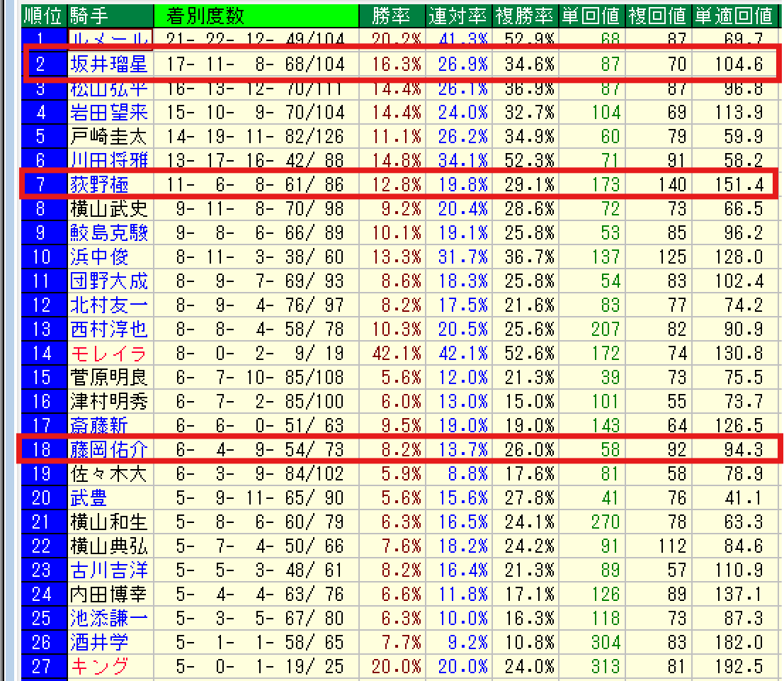Click jockey name 藤岡佑介
This screenshot has height=681, width=784.
click(x=108, y=449)
